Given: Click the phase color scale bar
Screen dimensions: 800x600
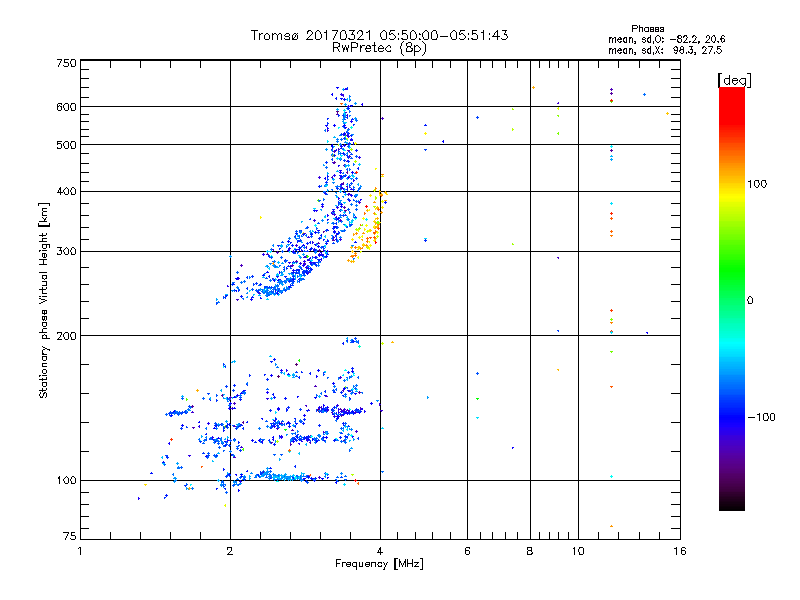Looking at the screenshot, I should [x=732, y=298].
